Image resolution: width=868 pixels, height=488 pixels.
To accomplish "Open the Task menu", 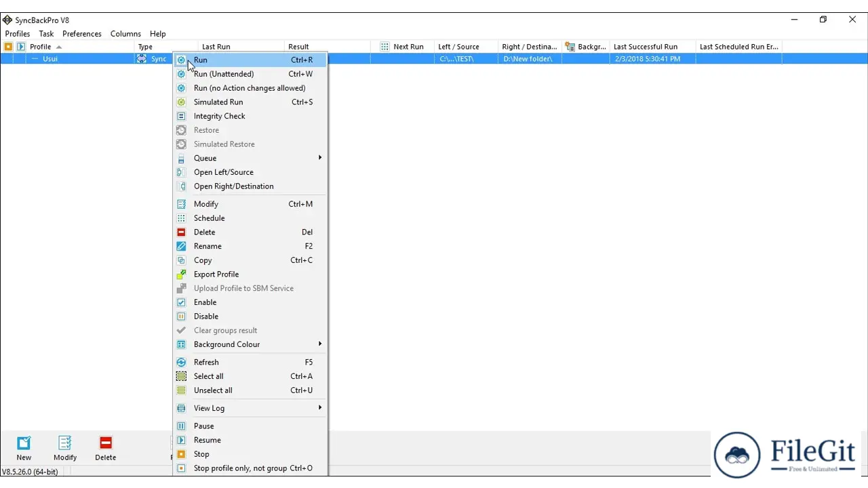I will (x=46, y=34).
